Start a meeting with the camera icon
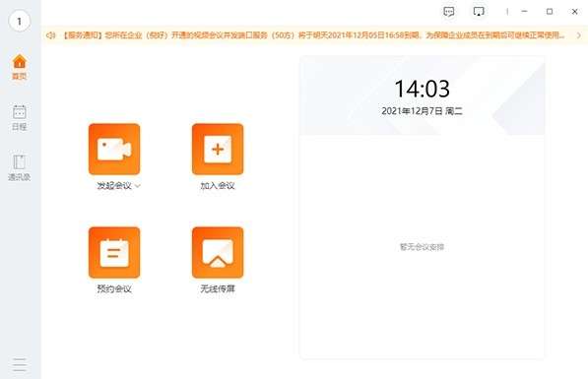This screenshot has width=588, height=379. [x=114, y=149]
